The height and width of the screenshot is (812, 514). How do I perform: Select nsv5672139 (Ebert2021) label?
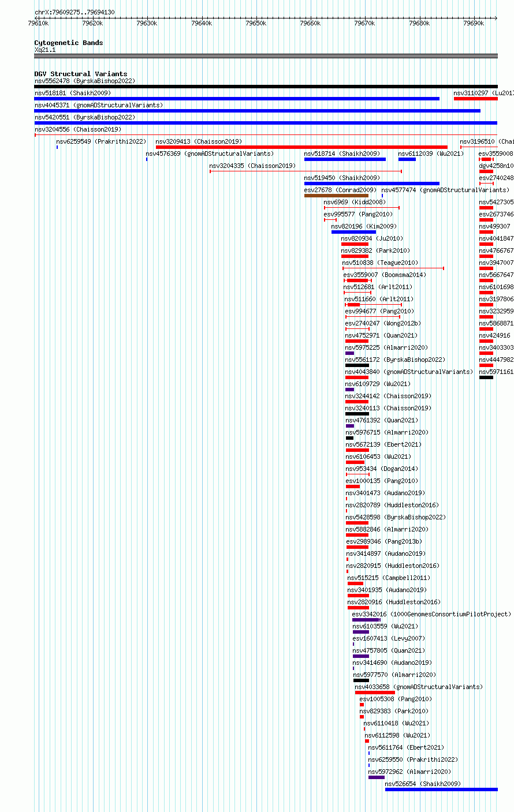point(384,444)
